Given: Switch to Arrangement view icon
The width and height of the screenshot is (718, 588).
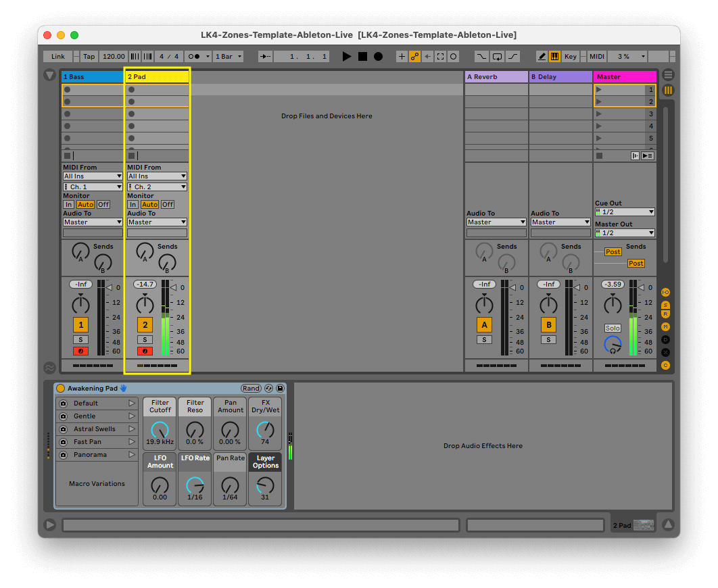Looking at the screenshot, I should tap(668, 74).
